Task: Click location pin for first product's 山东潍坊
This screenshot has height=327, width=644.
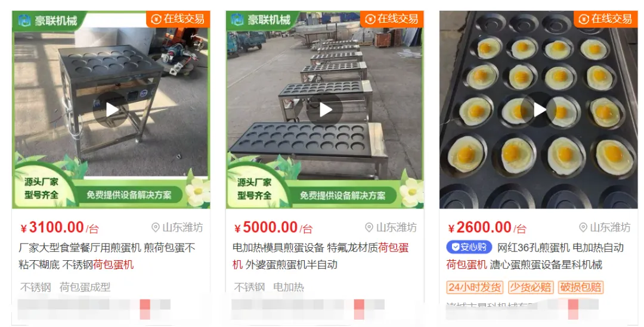Action: [155, 228]
